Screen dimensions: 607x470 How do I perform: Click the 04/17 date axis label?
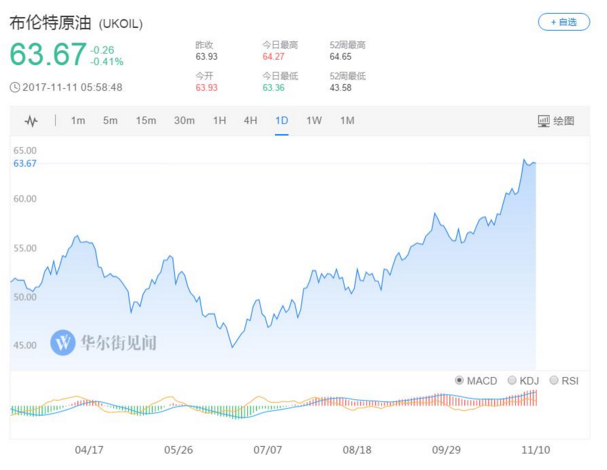click(89, 450)
